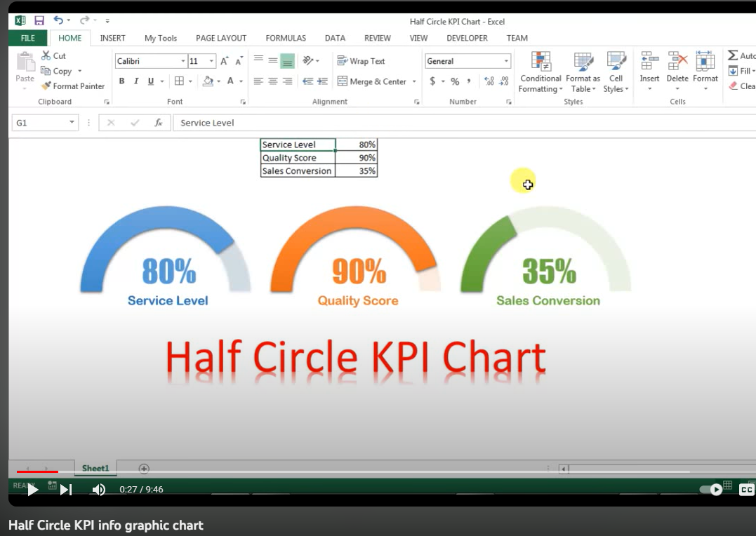The image size is (756, 536).
Task: Toggle bold formatting
Action: (122, 81)
